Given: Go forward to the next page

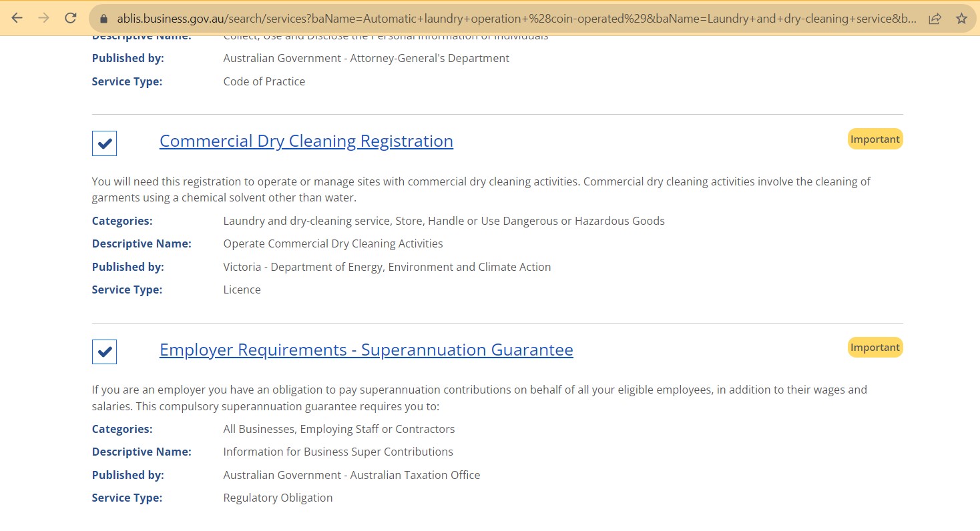Looking at the screenshot, I should pyautogui.click(x=44, y=18).
